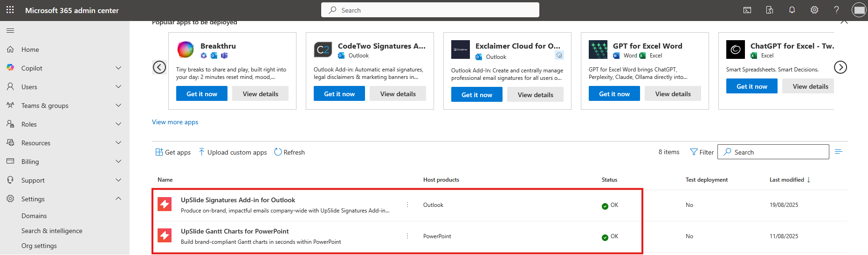This screenshot has width=868, height=255.
Task: Sort by Name column header
Action: pyautogui.click(x=165, y=180)
